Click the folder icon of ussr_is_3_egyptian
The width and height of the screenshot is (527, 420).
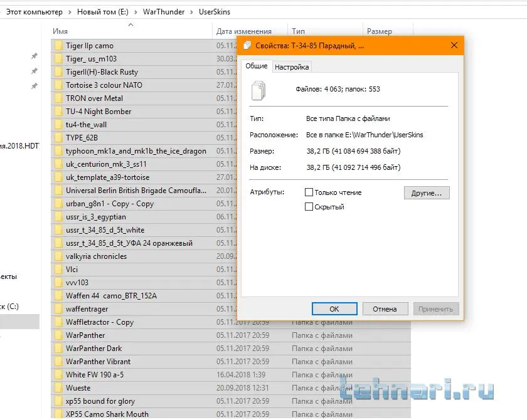coord(58,217)
